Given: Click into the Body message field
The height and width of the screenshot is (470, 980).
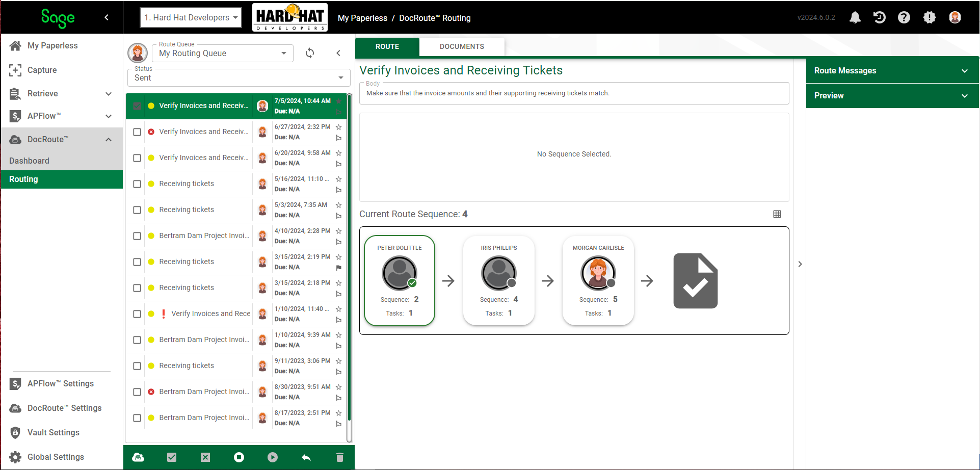Looking at the screenshot, I should 574,93.
